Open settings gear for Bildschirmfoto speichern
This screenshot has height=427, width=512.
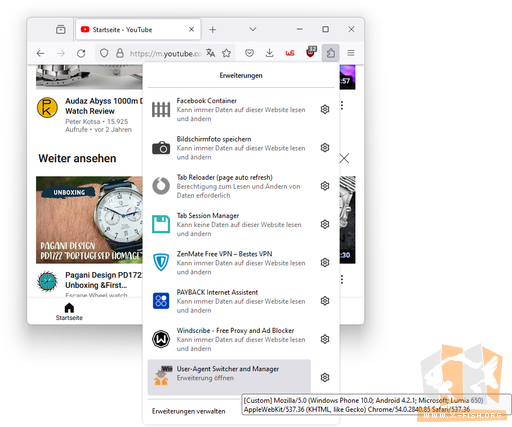(x=325, y=148)
